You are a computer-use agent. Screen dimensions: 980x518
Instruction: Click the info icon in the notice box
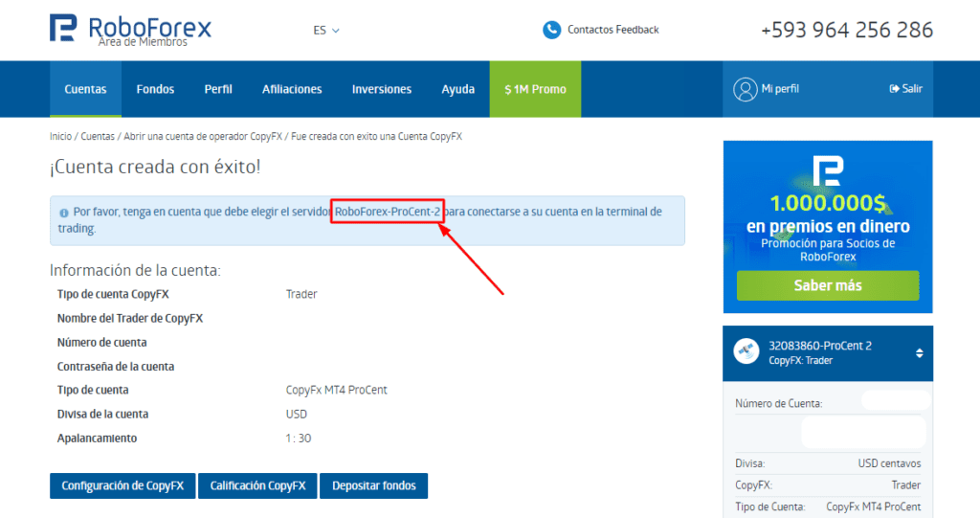click(x=63, y=213)
